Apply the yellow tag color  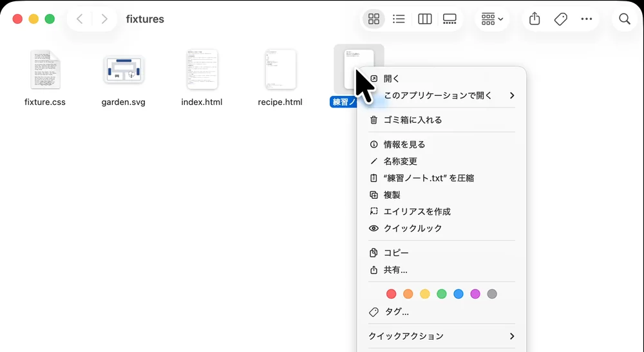tap(424, 293)
